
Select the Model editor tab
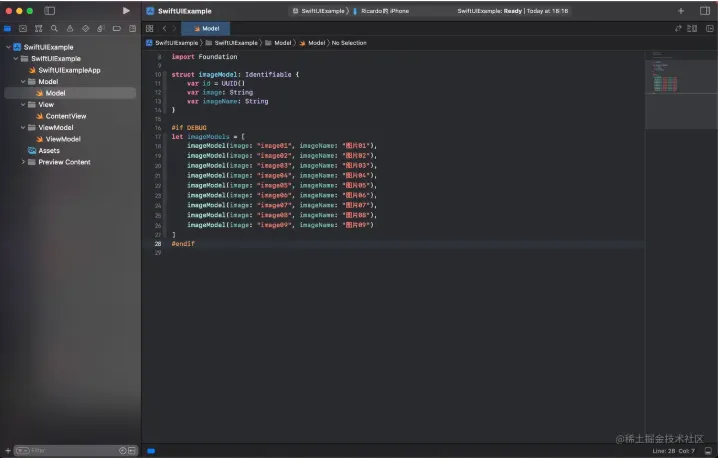tap(205, 29)
